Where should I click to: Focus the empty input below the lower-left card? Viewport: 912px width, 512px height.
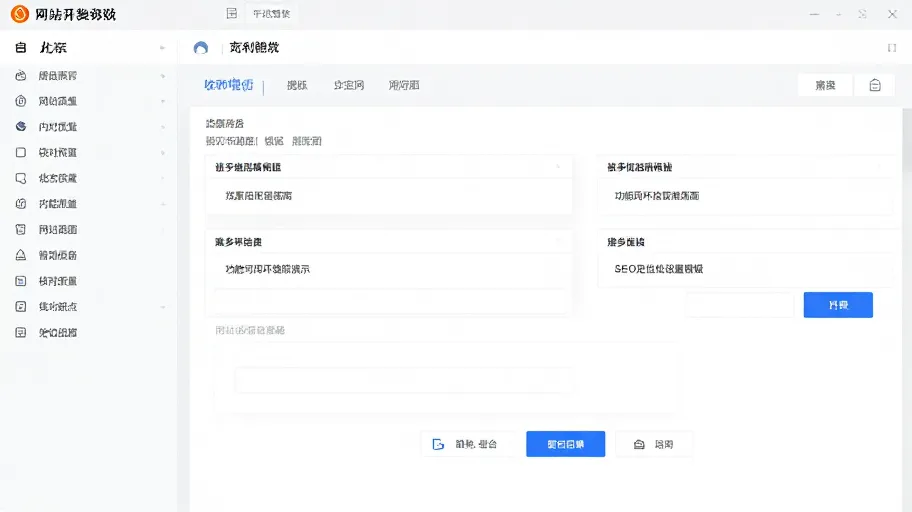tap(391, 301)
